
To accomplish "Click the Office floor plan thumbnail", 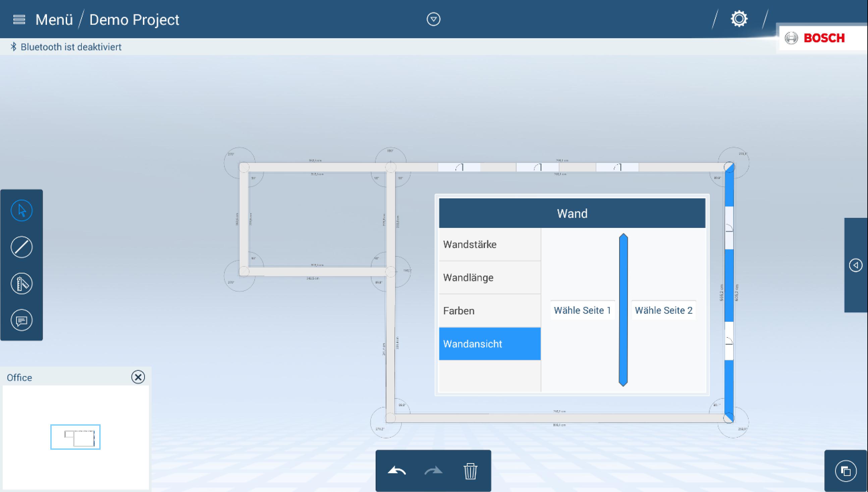I will [x=75, y=437].
